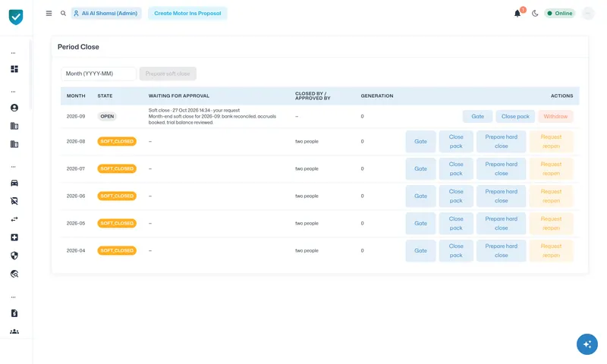The height and width of the screenshot is (364, 607).
Task: Click the crossed-out car sidebar icon
Action: pyautogui.click(x=14, y=201)
